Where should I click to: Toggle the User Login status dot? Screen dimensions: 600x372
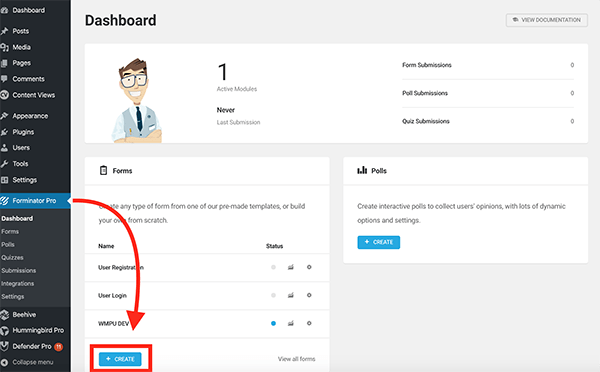(273, 295)
